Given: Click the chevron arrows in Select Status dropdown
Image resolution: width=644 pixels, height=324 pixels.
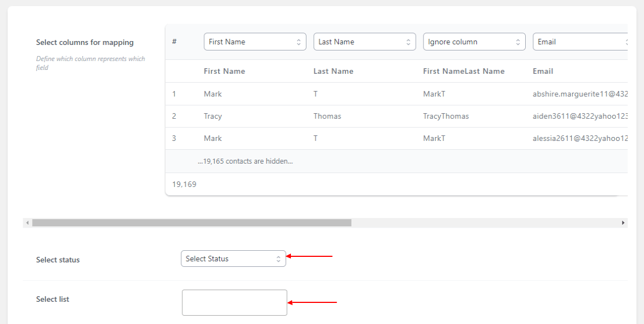Looking at the screenshot, I should [279, 259].
